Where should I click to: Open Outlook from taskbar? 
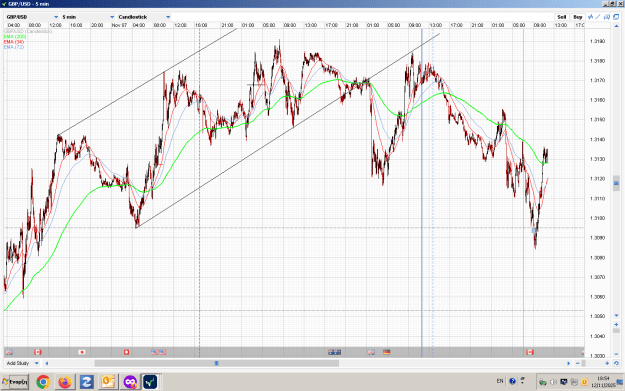(108, 382)
